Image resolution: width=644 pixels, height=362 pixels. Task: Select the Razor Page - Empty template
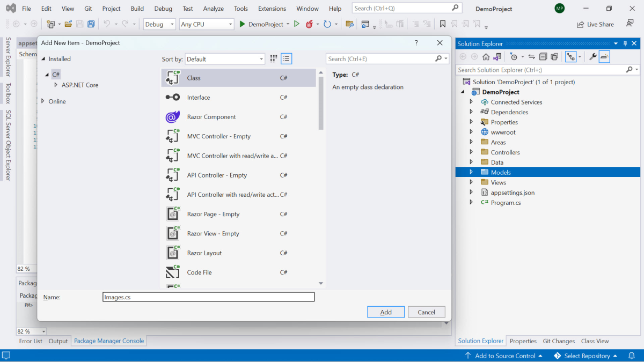pos(239,214)
